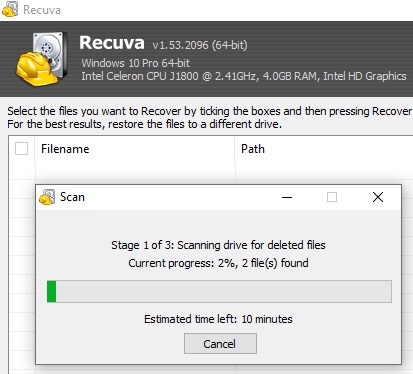Click the Recuva window title text
Image resolution: width=413 pixels, height=374 pixels.
(x=42, y=10)
